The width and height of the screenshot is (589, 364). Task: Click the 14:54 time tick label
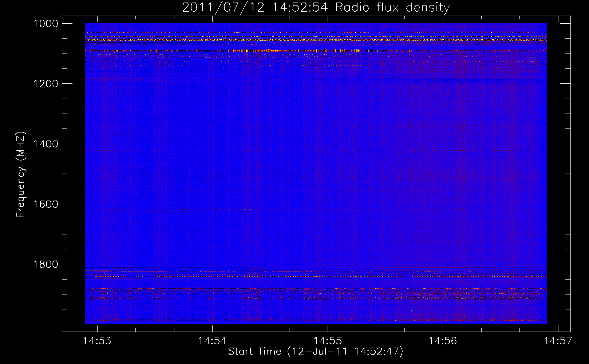(212, 341)
